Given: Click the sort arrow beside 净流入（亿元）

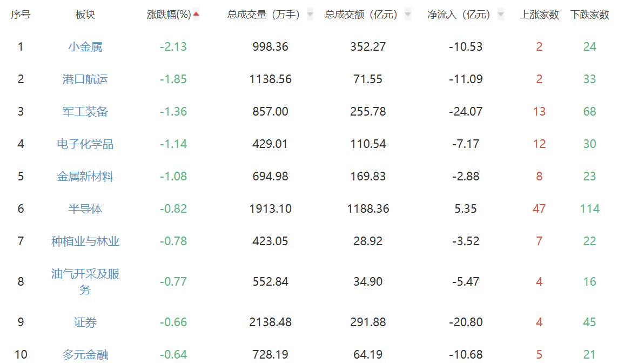Looking at the screenshot, I should 501,15.
